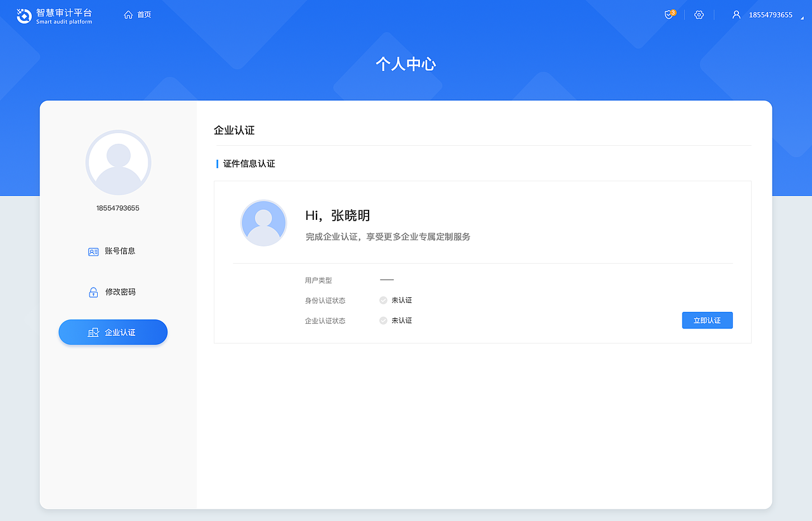Screen dimensions: 812x521
Task: Click the 证件信息认证 section label
Action: coord(248,163)
